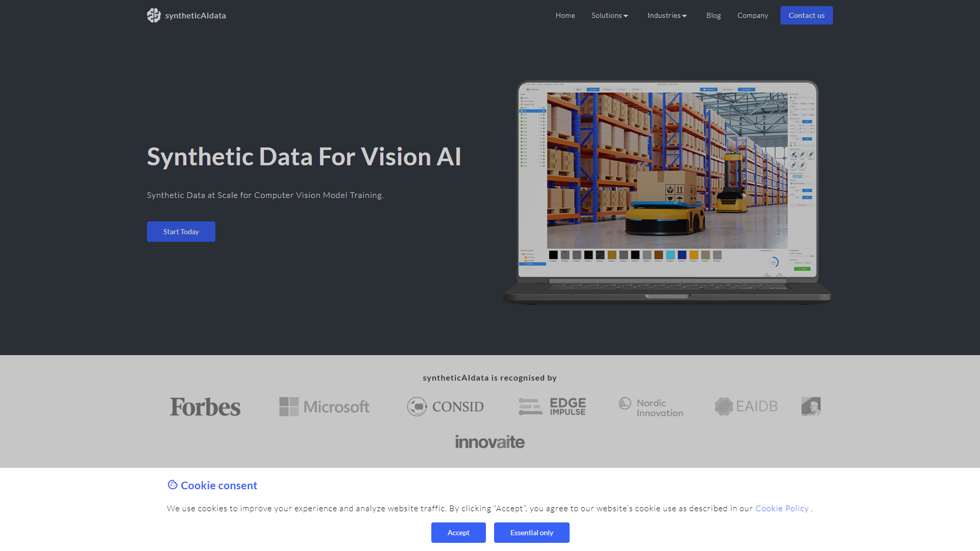Open the Company menu item
The image size is (980, 551).
pyautogui.click(x=752, y=15)
